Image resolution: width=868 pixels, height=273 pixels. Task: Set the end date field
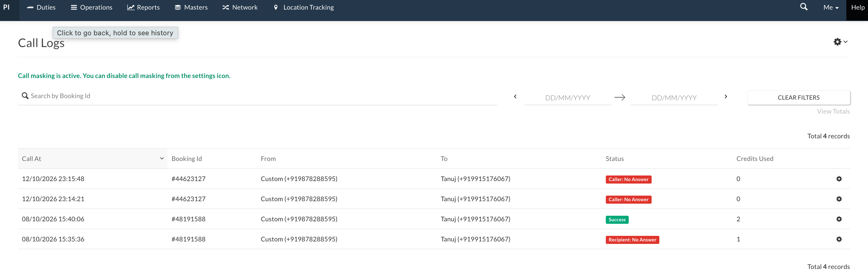click(674, 98)
